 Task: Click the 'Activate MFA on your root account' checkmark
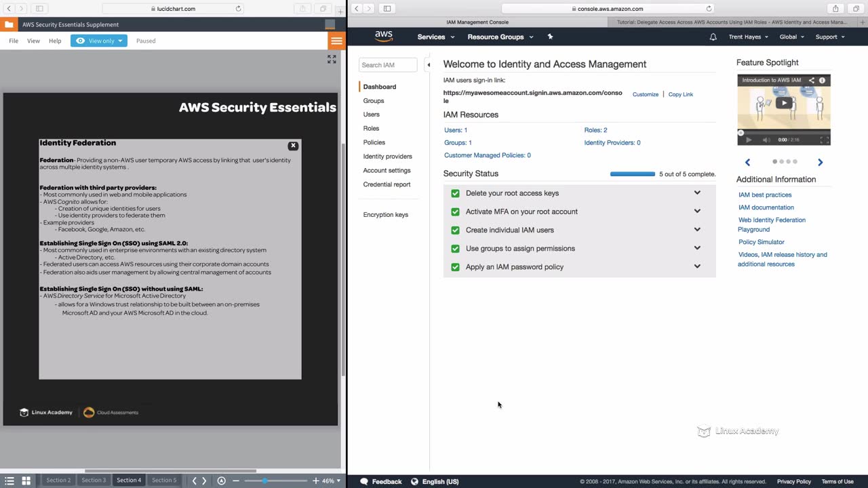455,211
